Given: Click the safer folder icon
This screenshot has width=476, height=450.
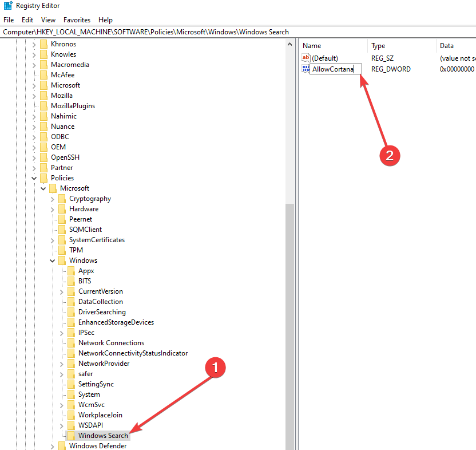Looking at the screenshot, I should (72, 374).
